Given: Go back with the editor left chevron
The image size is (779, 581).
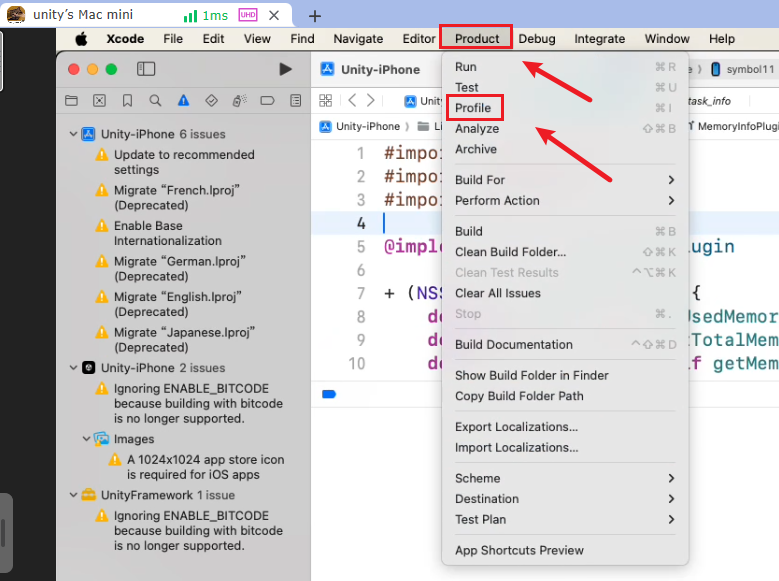Looking at the screenshot, I should pyautogui.click(x=352, y=100).
